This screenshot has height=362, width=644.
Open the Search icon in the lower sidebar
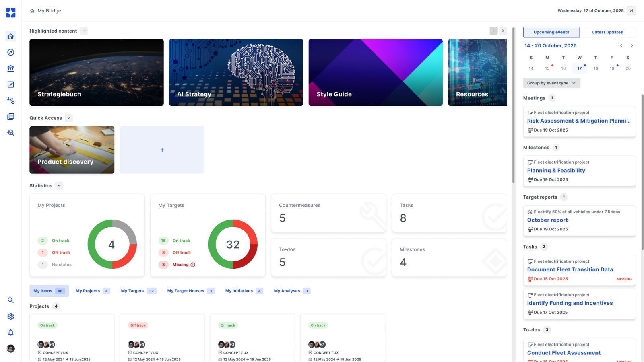[x=11, y=300]
